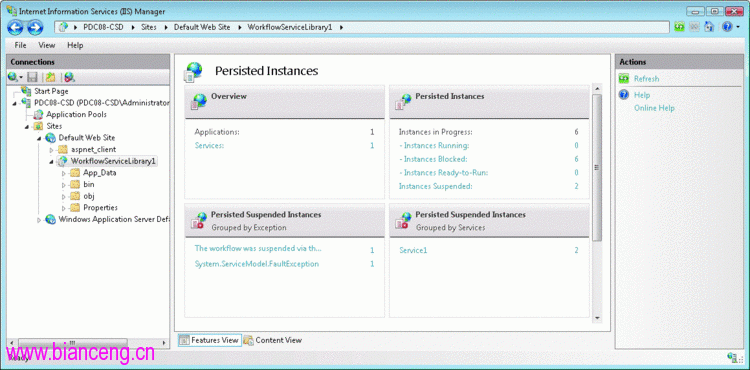This screenshot has width=750, height=370.
Task: Collapse the WorkflowServiceLibrary1 node
Action: click(x=52, y=162)
